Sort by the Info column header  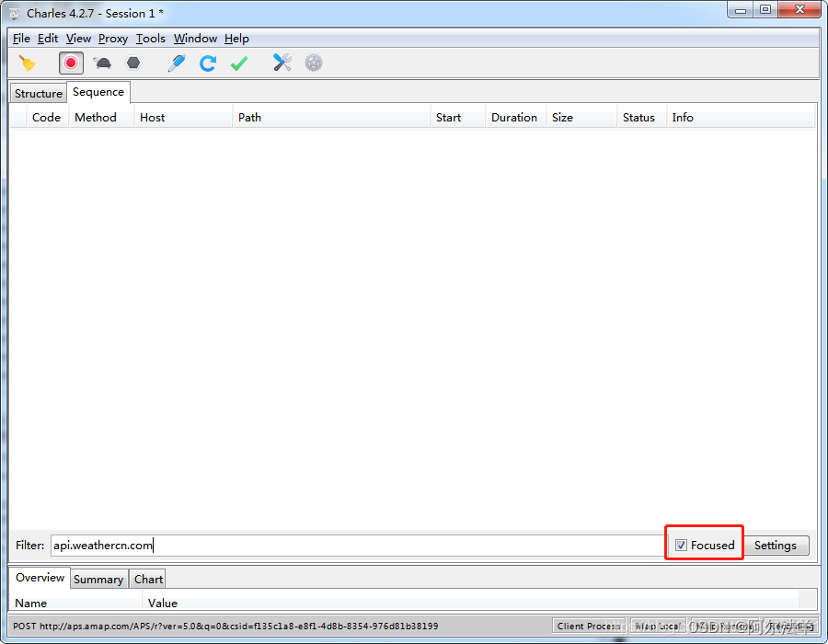[x=741, y=117]
